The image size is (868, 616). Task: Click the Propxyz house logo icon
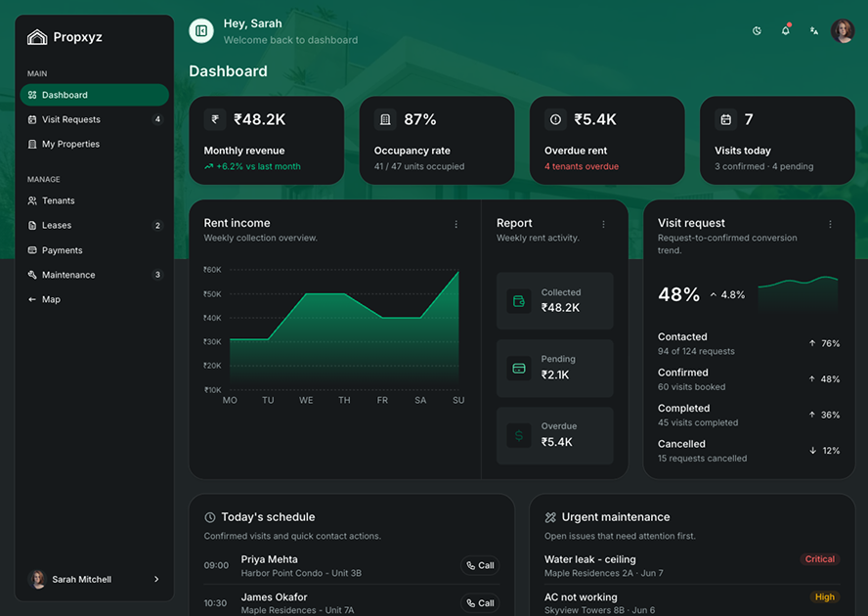37,37
